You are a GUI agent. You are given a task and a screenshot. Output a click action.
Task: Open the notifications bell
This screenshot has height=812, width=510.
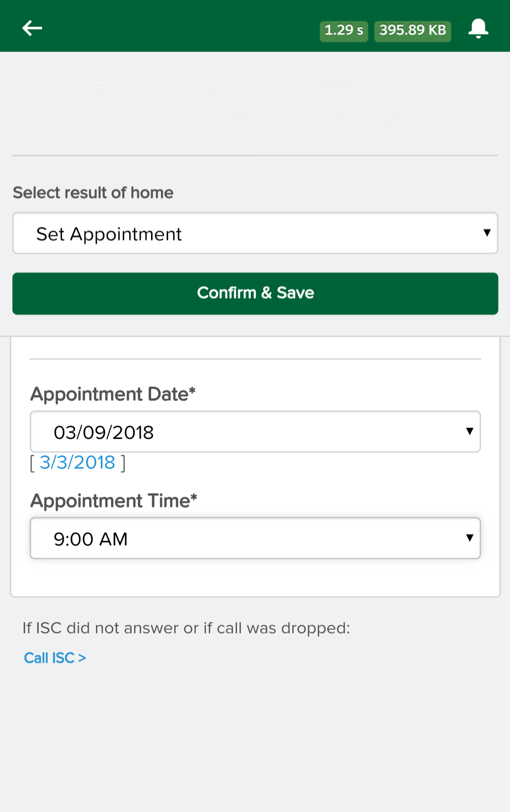(x=478, y=28)
